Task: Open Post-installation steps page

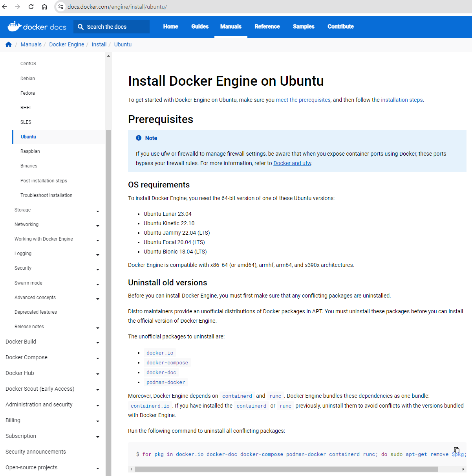Action: [x=44, y=181]
